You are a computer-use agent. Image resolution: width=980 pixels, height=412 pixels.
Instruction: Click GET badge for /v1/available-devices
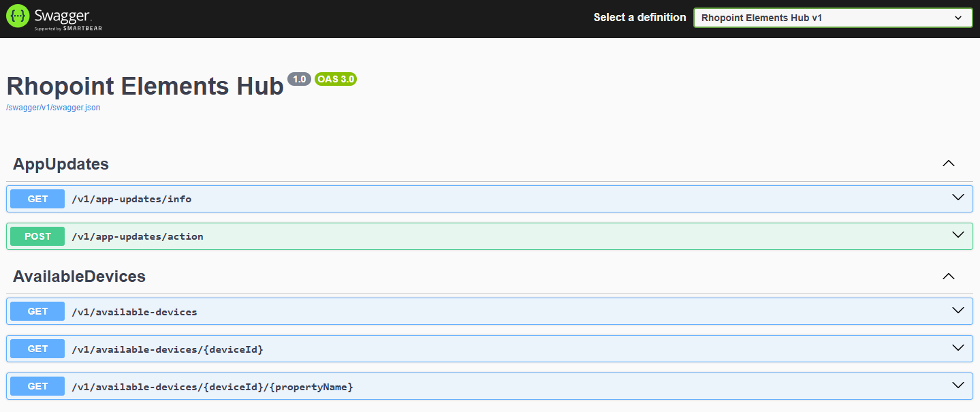pyautogui.click(x=37, y=311)
